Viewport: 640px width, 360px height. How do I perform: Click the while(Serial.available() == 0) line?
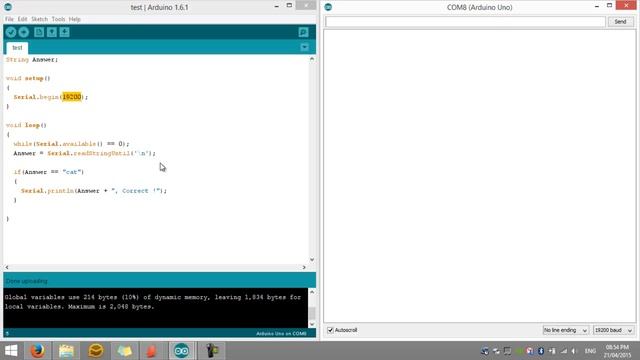[x=71, y=144]
